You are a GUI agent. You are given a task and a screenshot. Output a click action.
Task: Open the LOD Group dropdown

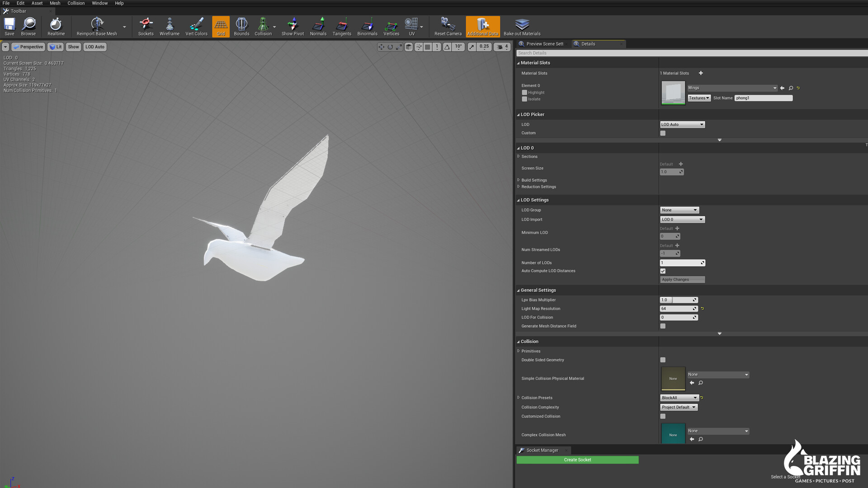coord(679,210)
